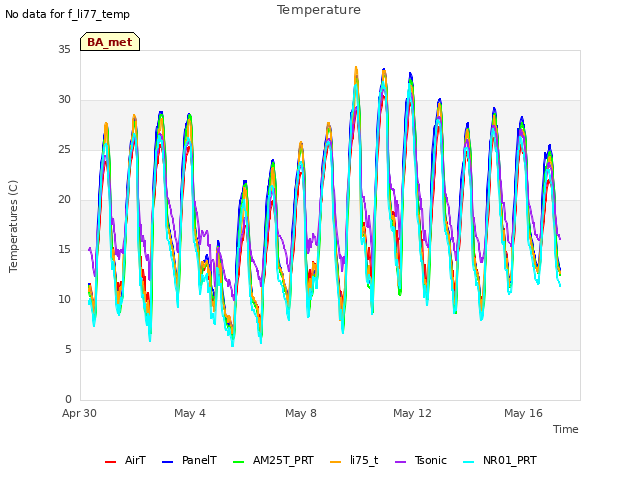The width and height of the screenshot is (640, 480).
Task: Click the 10 y-axis tick label
Action: pyautogui.click(x=64, y=300)
